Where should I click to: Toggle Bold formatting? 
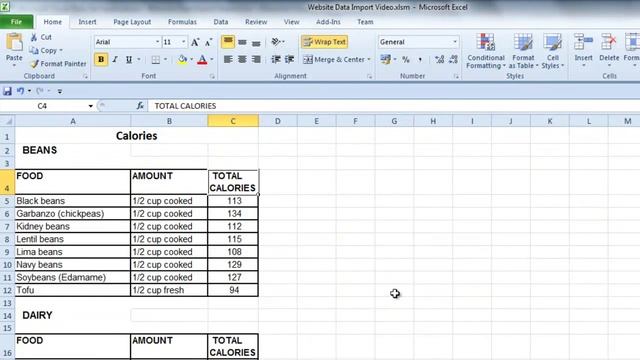(101, 60)
